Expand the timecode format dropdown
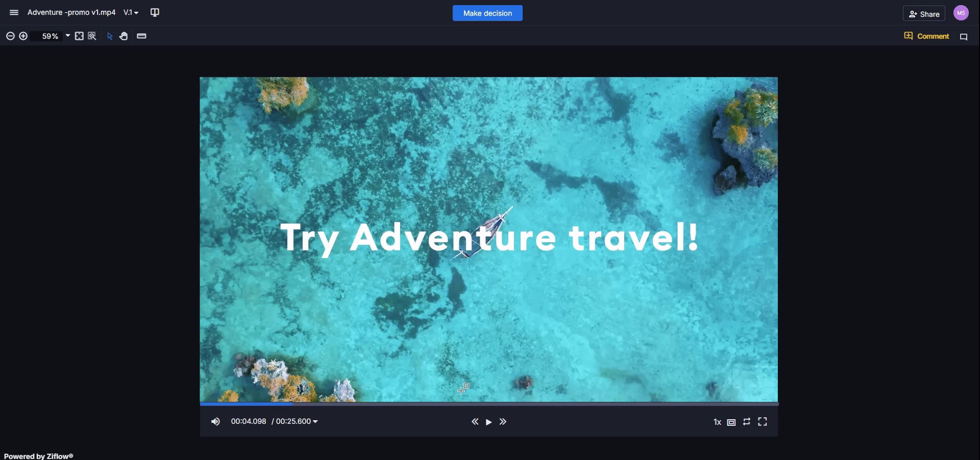 tap(315, 422)
